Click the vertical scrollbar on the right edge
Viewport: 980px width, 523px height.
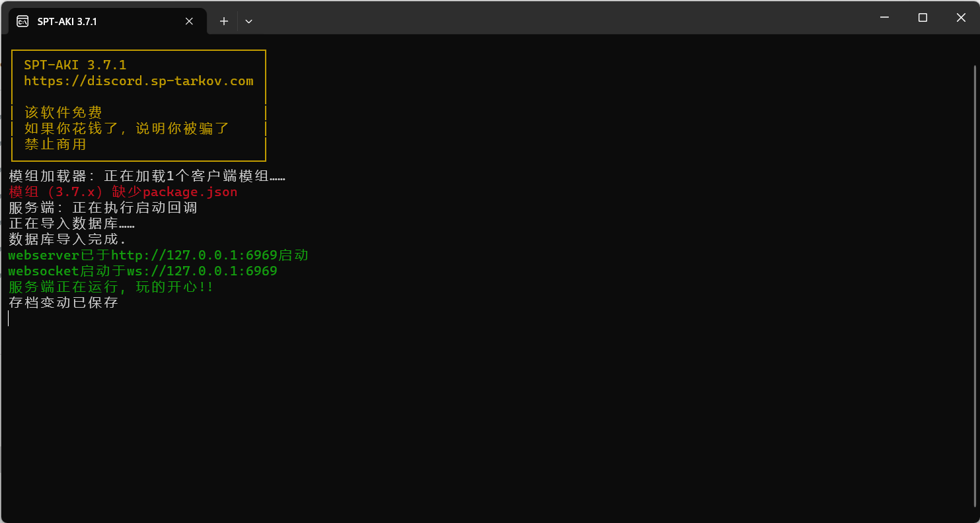pyautogui.click(x=975, y=284)
